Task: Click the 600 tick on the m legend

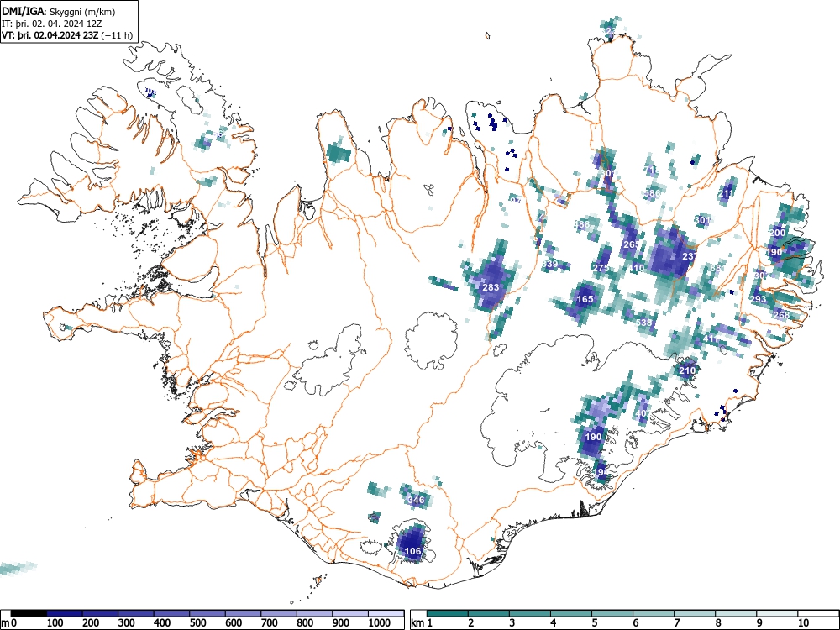Action: coord(234,623)
